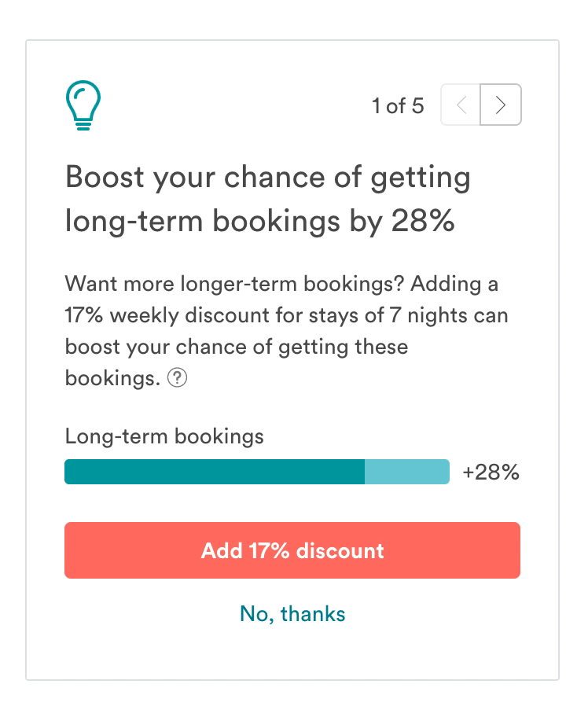588x717 pixels.
Task: Click the boost your chance of getting these text
Action: [237, 347]
